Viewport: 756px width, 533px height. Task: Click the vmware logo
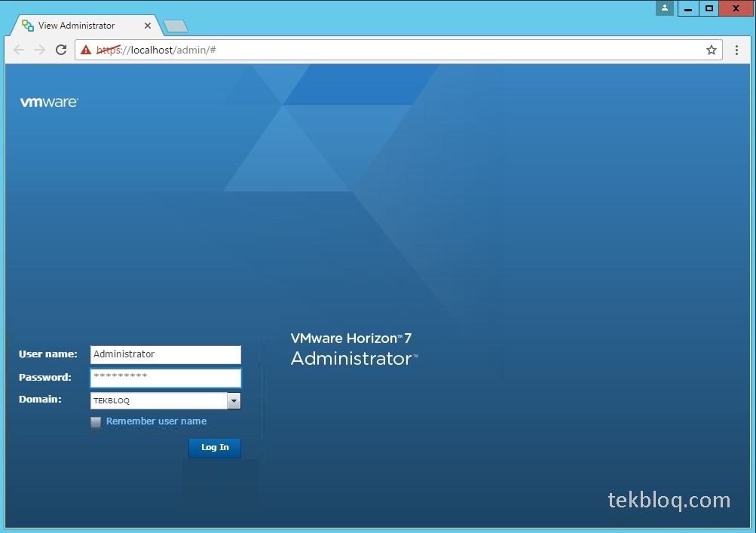(x=49, y=102)
